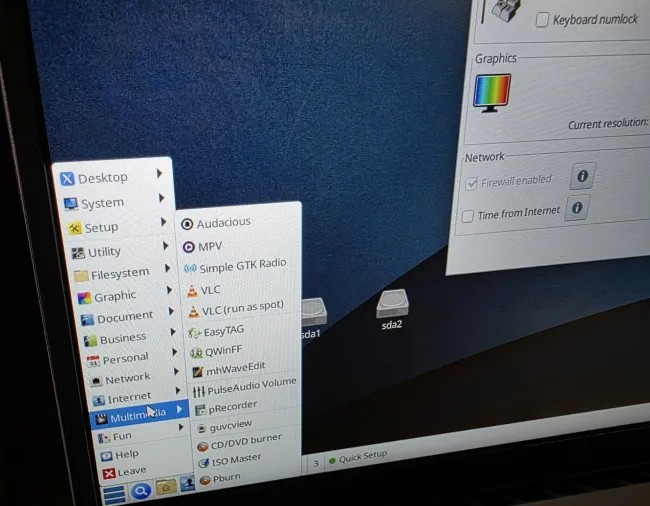
Task: Click the taskbar search magnifier icon
Action: 141,491
